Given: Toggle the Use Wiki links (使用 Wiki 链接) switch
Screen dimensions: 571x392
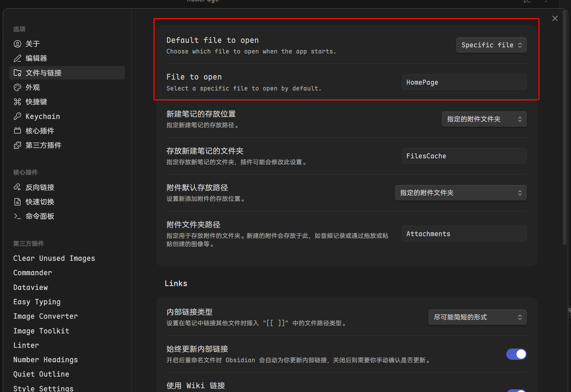Looking at the screenshot, I should pos(516,390).
